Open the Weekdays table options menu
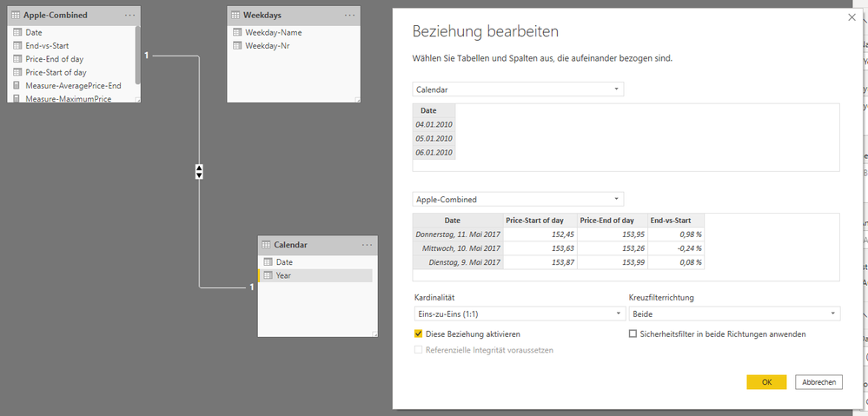 [x=349, y=16]
